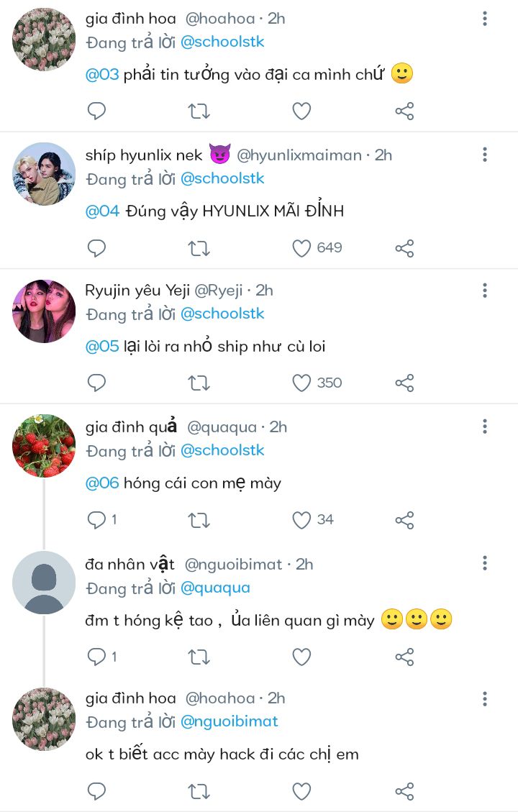Screen dimensions: 518x812
Task: Open reply thread on quaqua's tweet
Action: pyautogui.click(x=96, y=520)
